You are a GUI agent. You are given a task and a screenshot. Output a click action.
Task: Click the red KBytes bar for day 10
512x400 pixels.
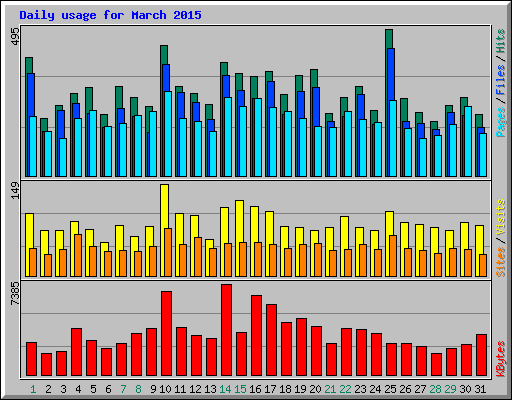166,334
